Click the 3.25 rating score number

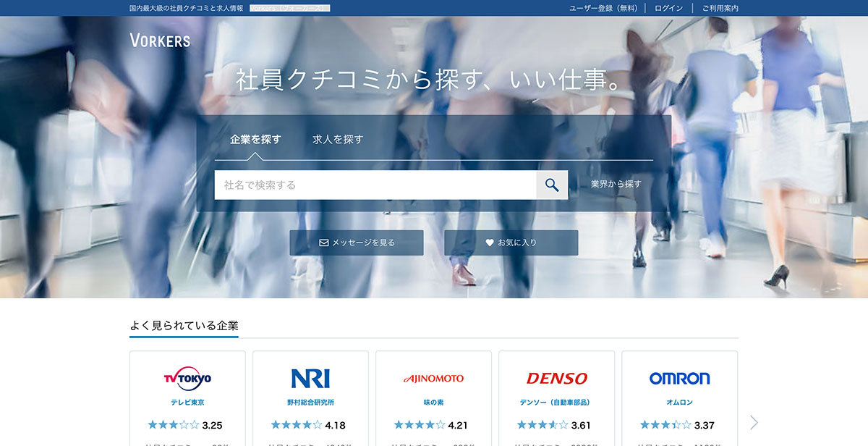(x=212, y=425)
